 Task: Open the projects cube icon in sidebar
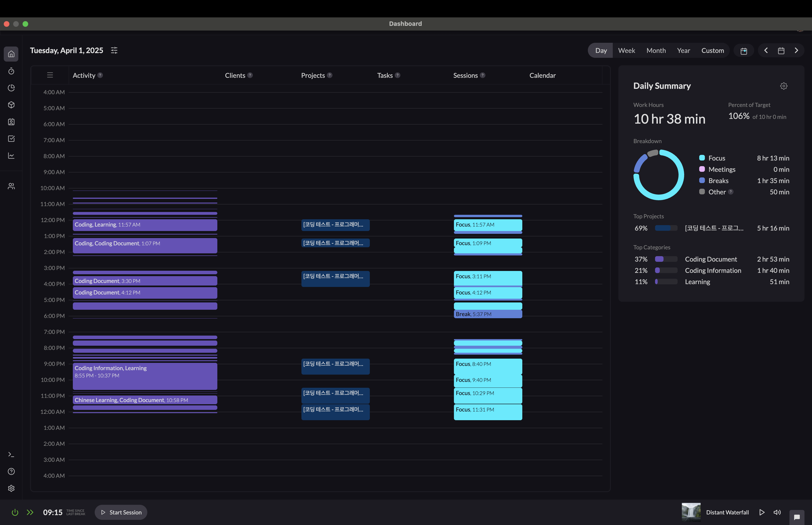[x=11, y=105]
